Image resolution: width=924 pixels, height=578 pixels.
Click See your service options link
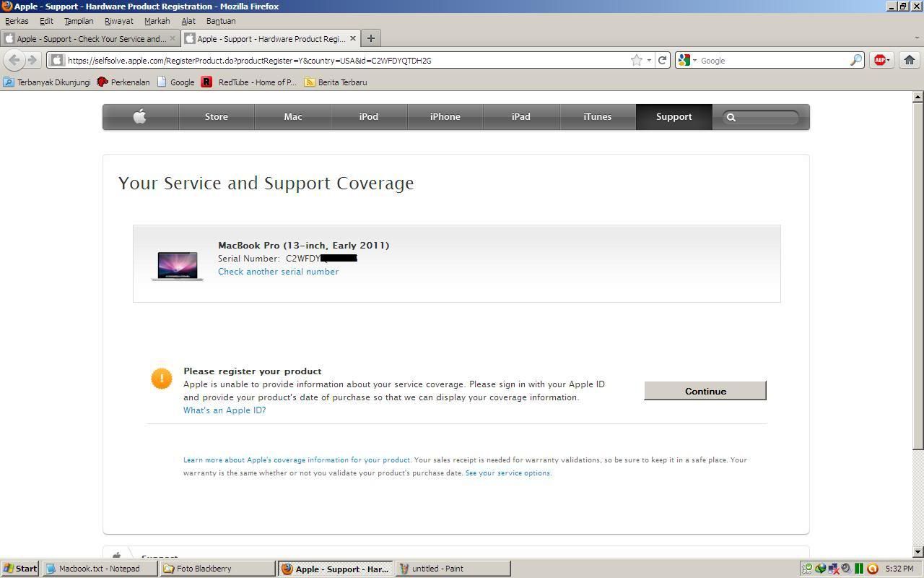tap(508, 473)
